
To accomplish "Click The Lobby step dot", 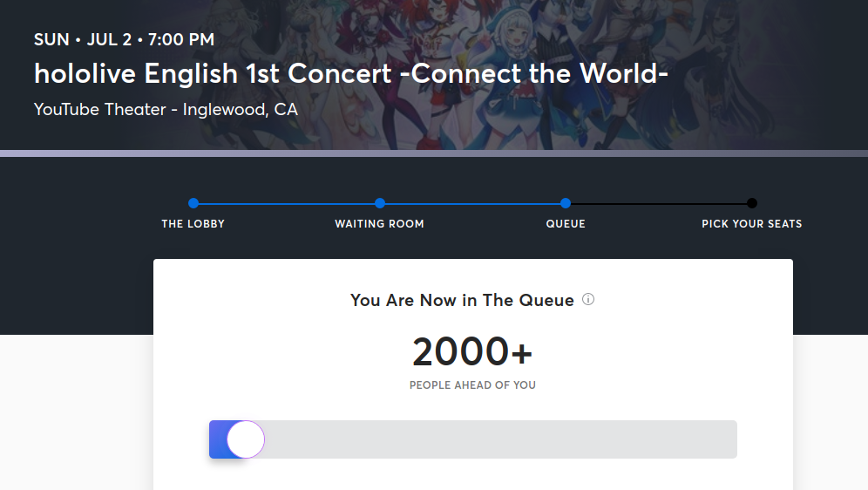I will tap(193, 203).
